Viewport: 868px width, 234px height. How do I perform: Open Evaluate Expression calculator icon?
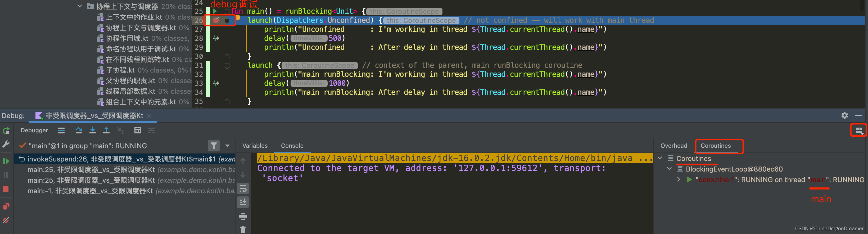pyautogui.click(x=138, y=130)
